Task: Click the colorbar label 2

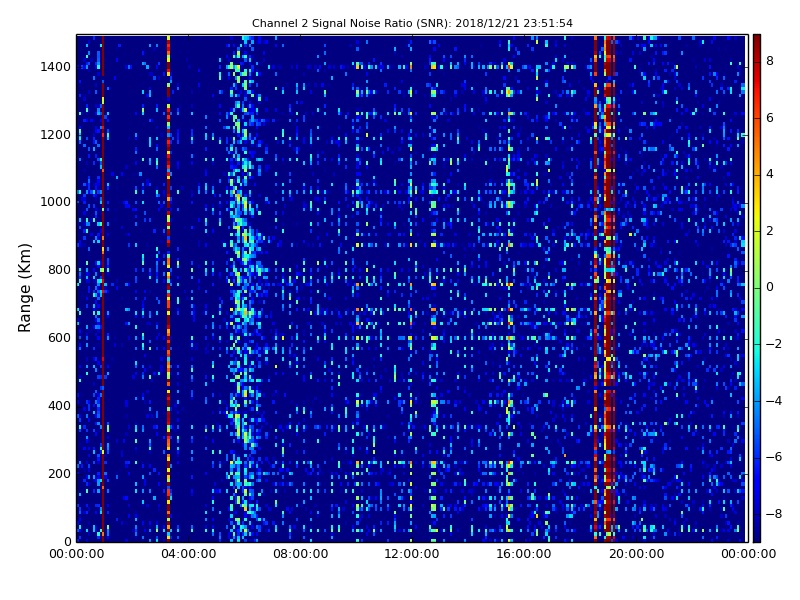Action: [770, 231]
